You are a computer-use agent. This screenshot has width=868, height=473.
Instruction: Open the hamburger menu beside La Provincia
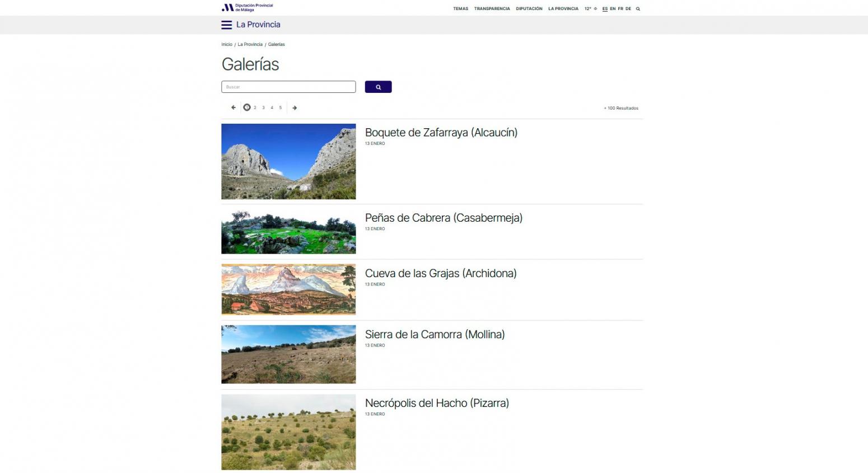(226, 25)
